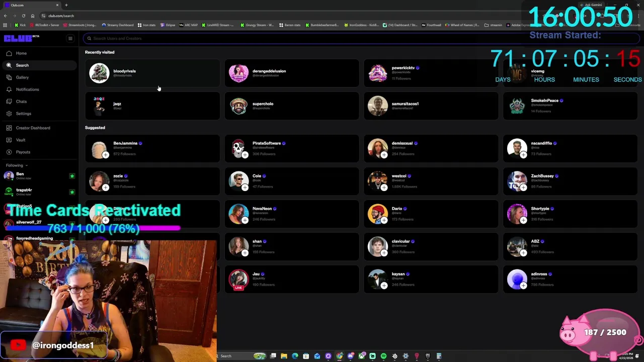The image size is (644, 362).
Task: Open the Barren stats bookmark
Action: coord(290,25)
